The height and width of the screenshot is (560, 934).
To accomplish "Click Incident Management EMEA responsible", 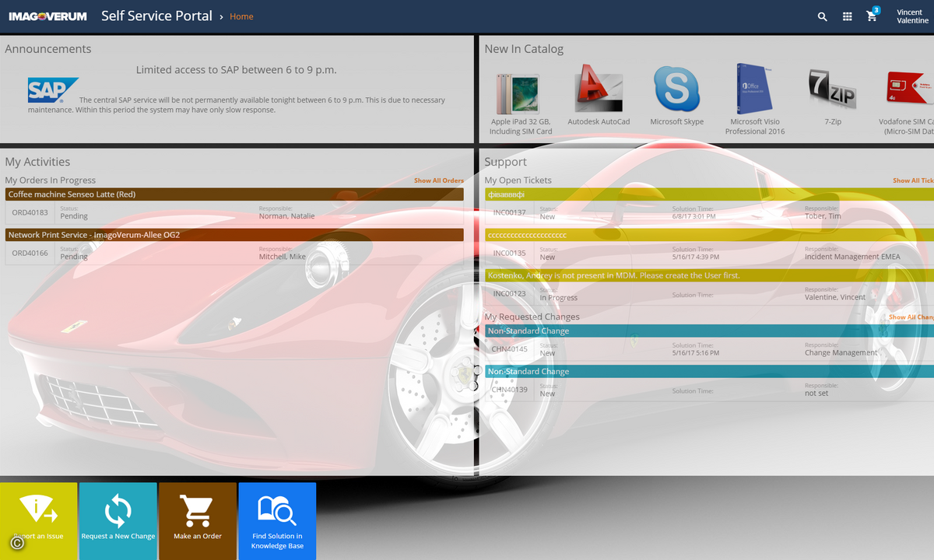I will click(x=852, y=257).
